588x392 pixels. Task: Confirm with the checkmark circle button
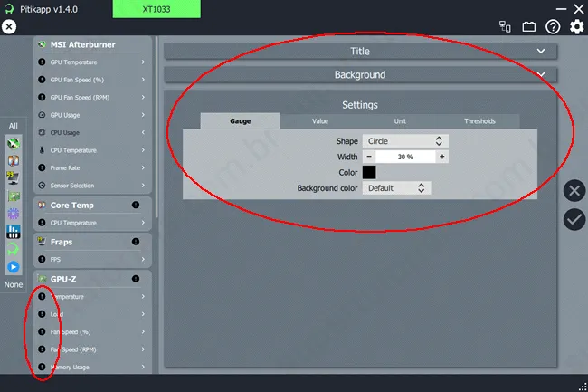pyautogui.click(x=574, y=219)
